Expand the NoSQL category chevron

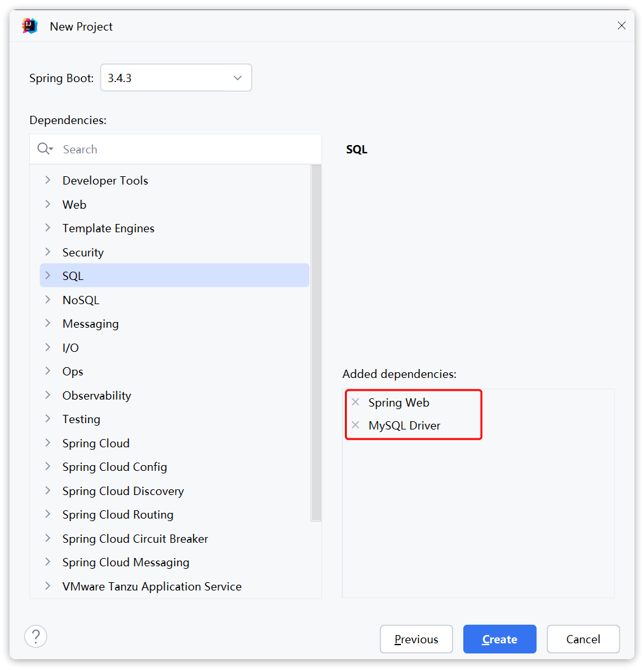coord(48,300)
